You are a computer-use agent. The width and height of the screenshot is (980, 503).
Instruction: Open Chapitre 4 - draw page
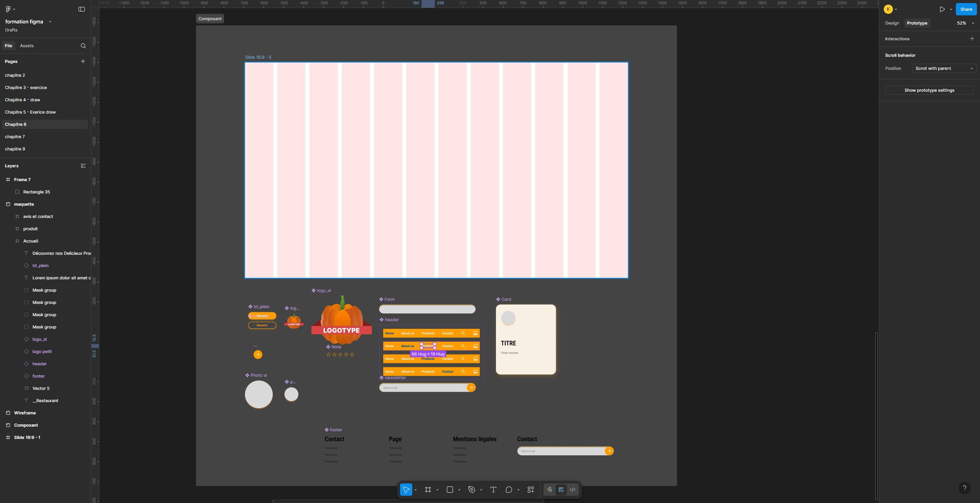coord(44,100)
